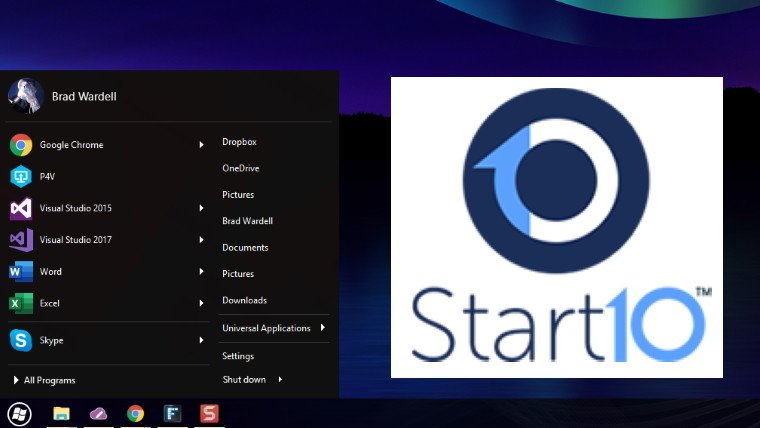Click the Start10 logo image
This screenshot has width=760, height=428.
coord(557,227)
